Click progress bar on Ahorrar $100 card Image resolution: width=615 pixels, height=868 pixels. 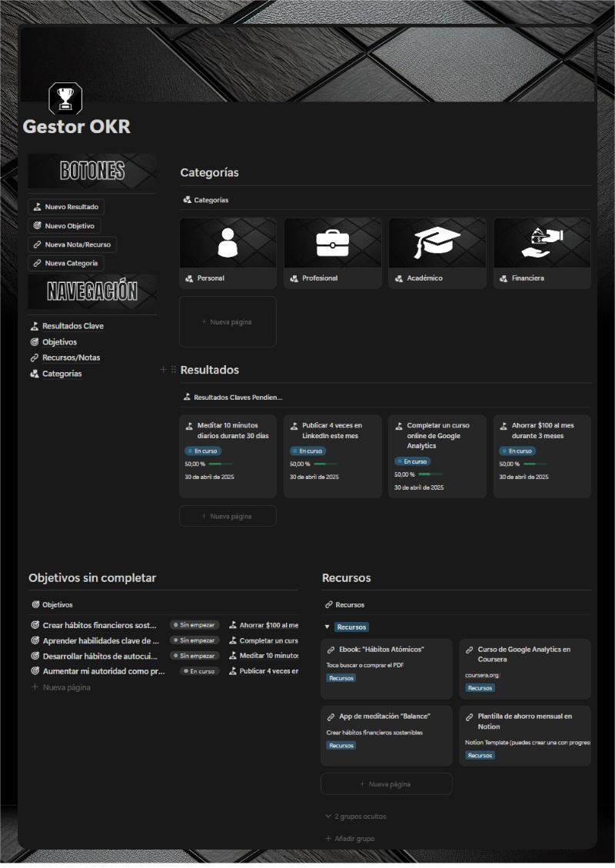(535, 464)
